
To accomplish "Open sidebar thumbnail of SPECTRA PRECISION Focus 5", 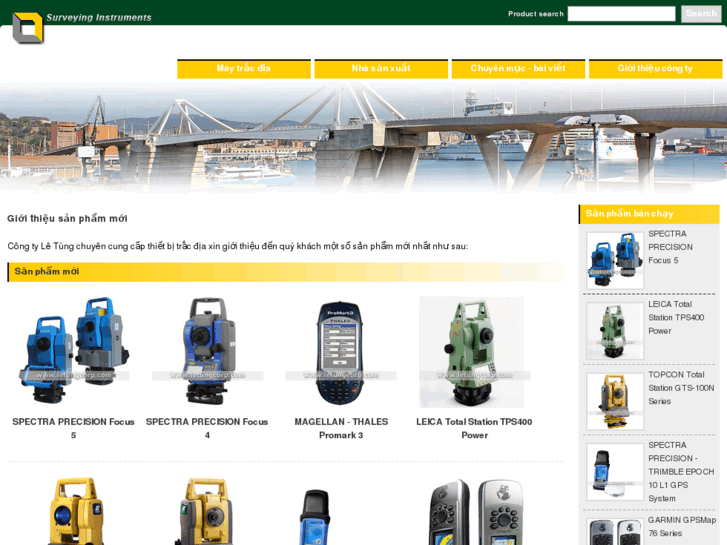I will click(615, 261).
